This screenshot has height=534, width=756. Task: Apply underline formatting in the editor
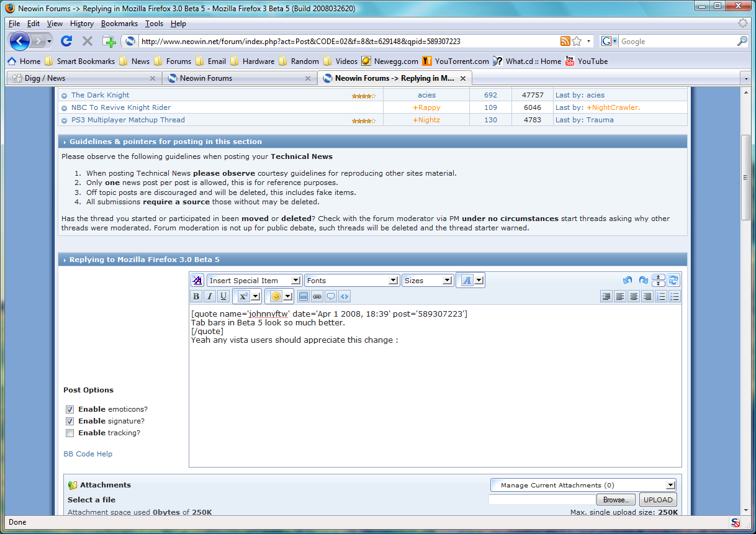coord(223,297)
